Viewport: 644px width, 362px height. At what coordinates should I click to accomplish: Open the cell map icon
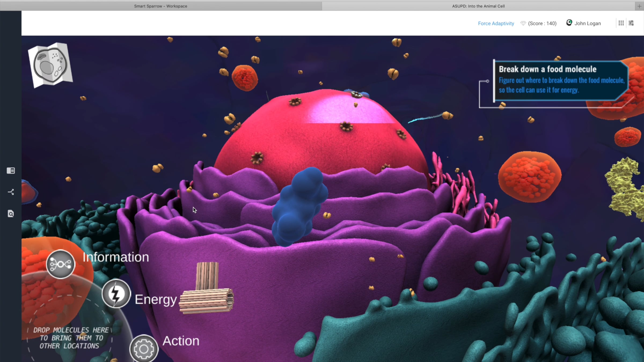[x=50, y=65]
